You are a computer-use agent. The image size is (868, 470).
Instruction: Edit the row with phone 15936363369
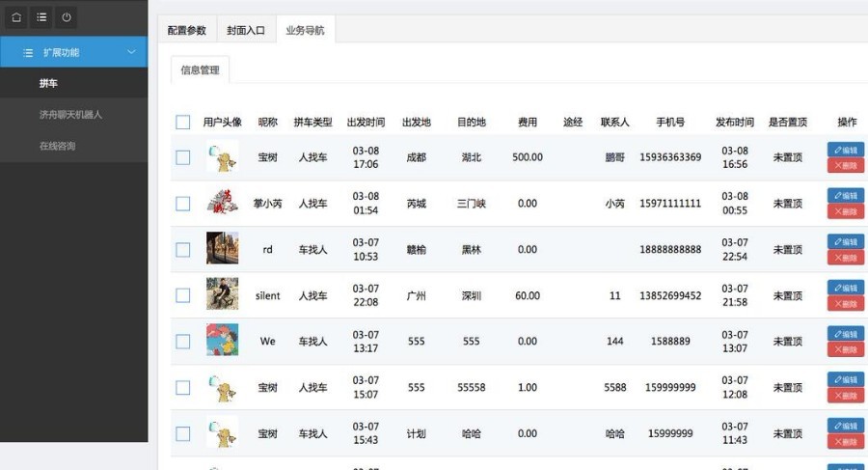tap(846, 150)
